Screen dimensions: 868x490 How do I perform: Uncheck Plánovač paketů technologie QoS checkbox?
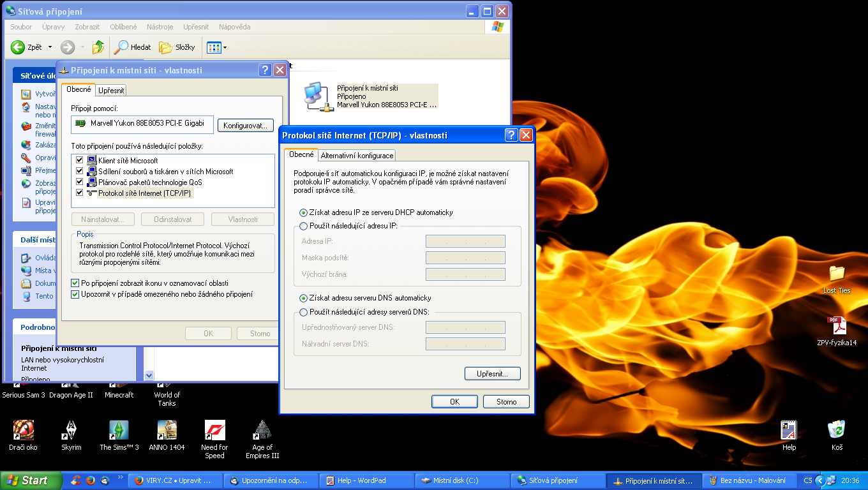pos(80,182)
